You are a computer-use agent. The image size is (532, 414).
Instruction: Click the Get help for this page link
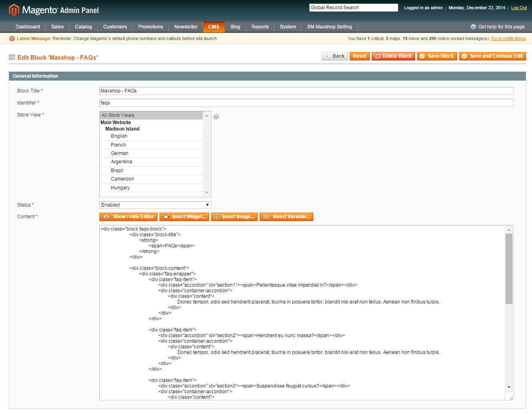(x=501, y=27)
